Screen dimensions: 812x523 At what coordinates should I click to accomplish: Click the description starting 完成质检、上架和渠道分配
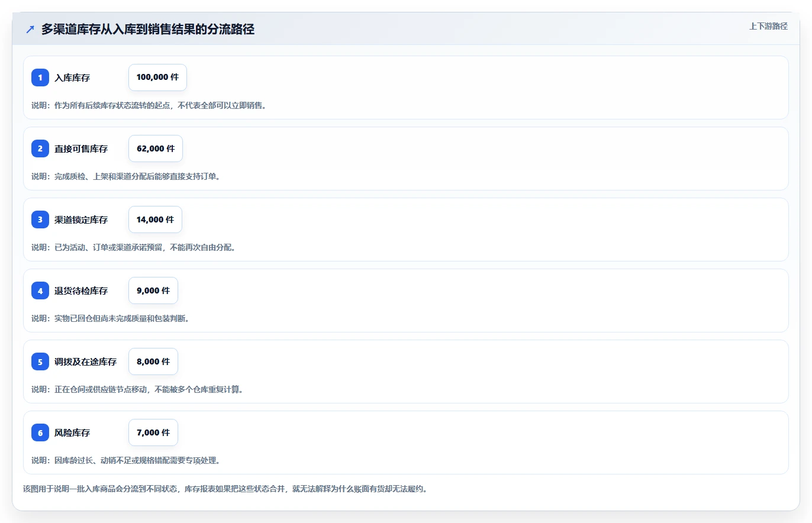[x=125, y=176]
